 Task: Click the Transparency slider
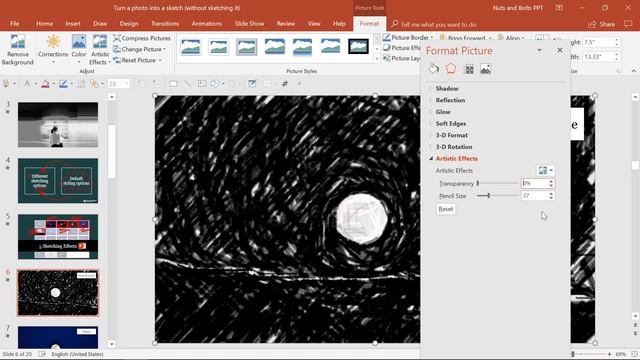[498, 183]
